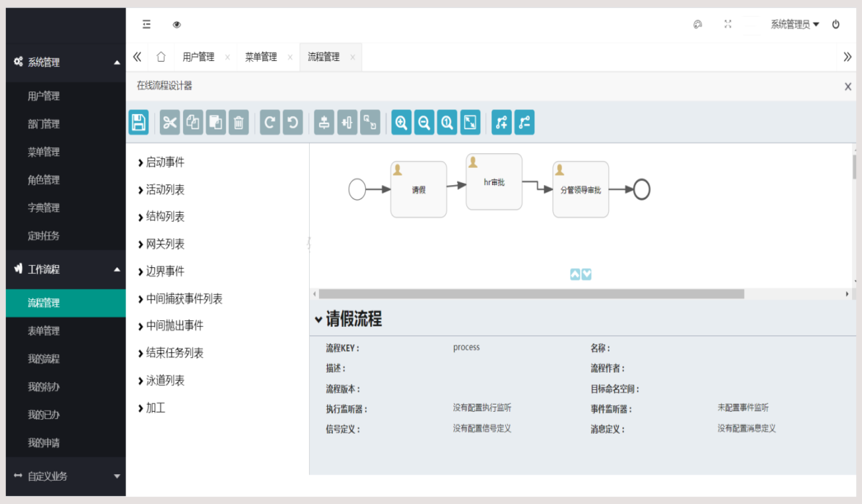
Task: Expand the 泳道列表 palette group
Action: tap(161, 381)
